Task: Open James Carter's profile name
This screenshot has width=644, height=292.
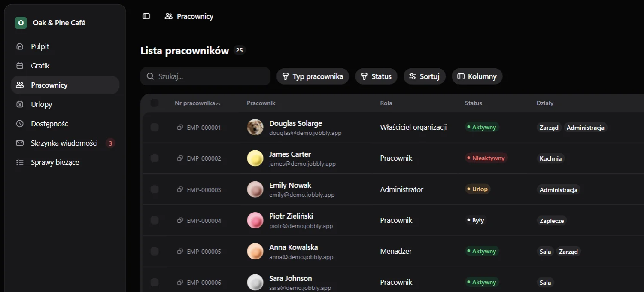Action: 290,154
